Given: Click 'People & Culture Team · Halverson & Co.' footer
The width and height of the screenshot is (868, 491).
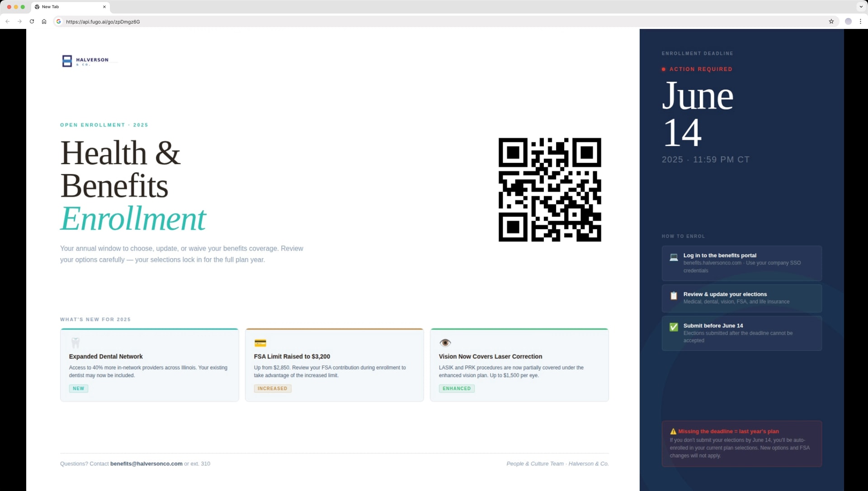Looking at the screenshot, I should pos(557,463).
